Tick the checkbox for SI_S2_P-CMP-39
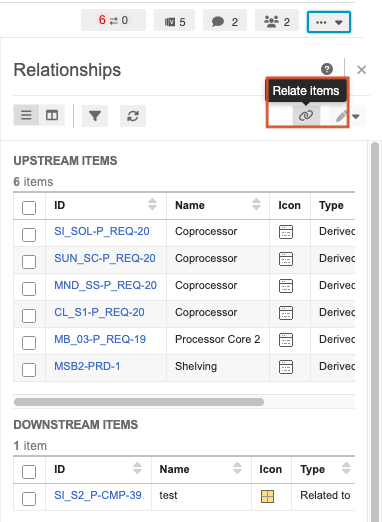 pyautogui.click(x=29, y=499)
